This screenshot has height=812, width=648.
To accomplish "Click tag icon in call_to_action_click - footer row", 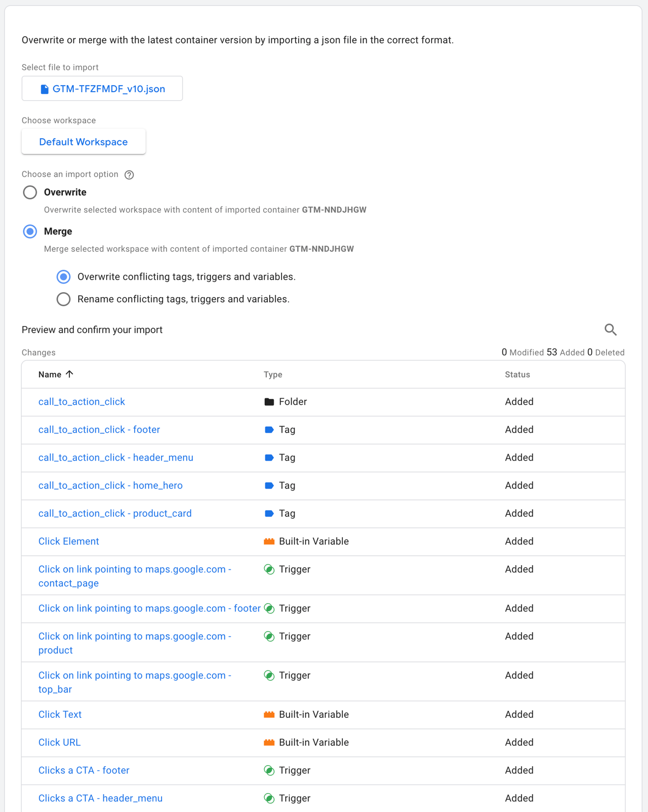I will [x=269, y=430].
